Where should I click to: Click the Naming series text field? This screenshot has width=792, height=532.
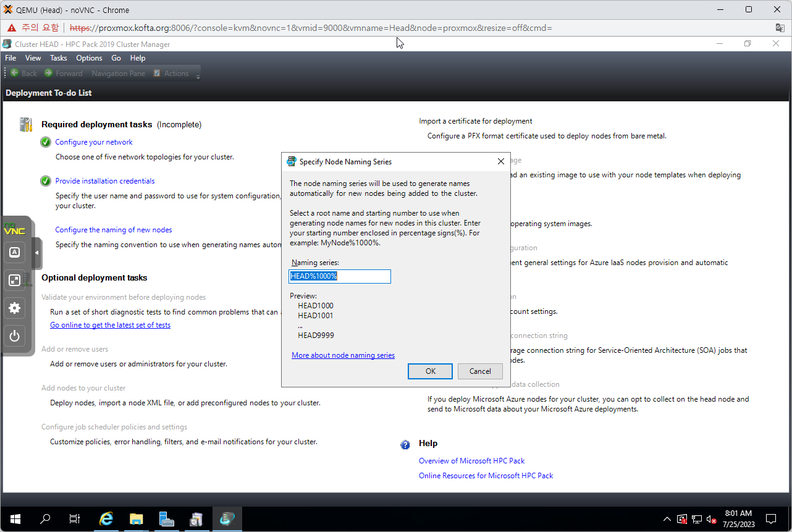pos(340,276)
